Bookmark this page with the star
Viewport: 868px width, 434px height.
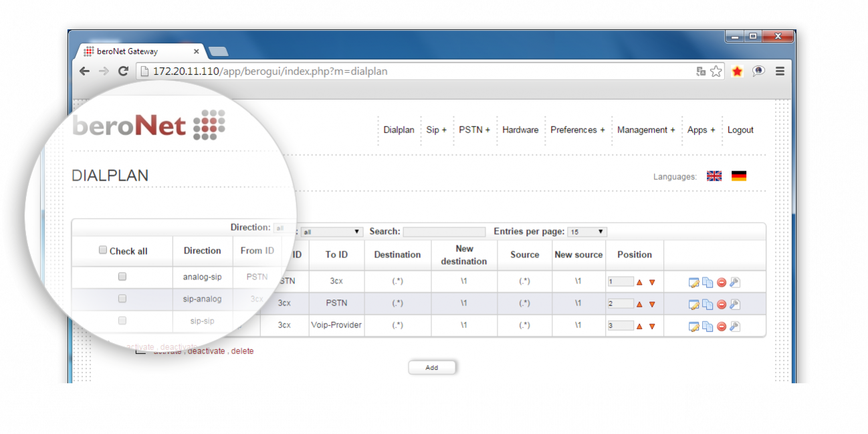tap(716, 71)
